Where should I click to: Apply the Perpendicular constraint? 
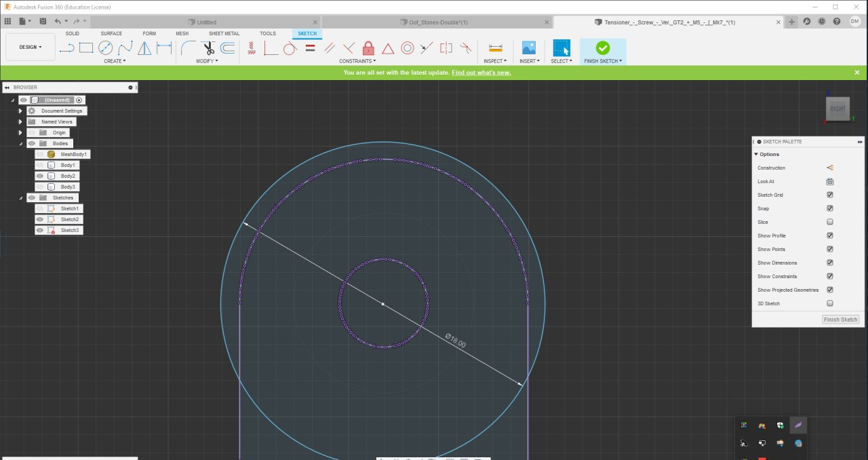(x=349, y=48)
